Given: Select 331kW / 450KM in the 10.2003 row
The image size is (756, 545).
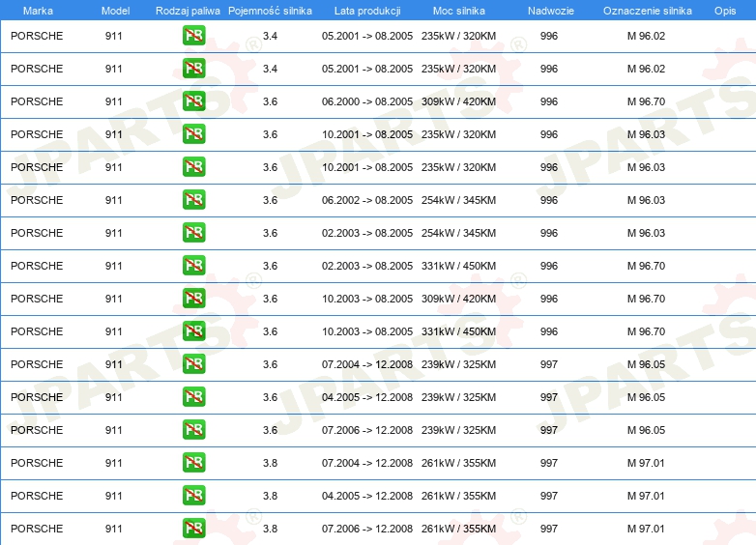Looking at the screenshot, I should pos(458,331).
